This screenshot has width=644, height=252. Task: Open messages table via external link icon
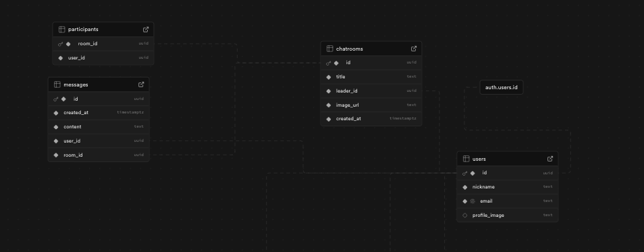click(141, 84)
